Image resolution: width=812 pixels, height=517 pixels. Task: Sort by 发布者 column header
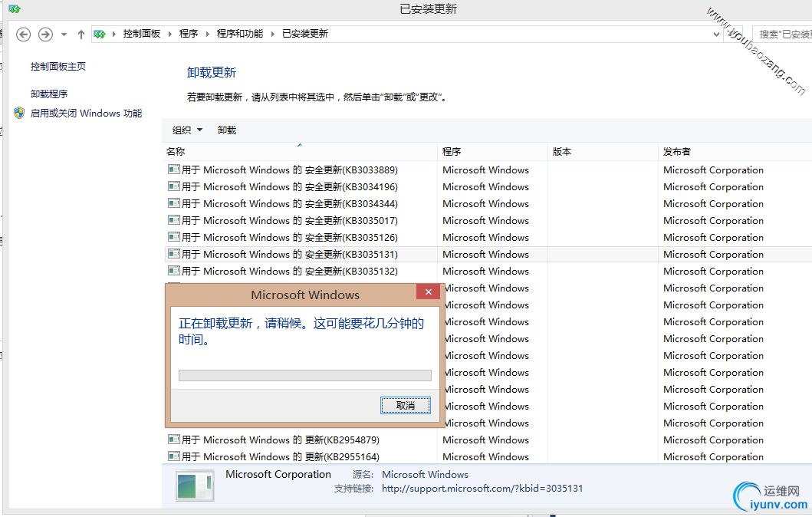pos(735,152)
